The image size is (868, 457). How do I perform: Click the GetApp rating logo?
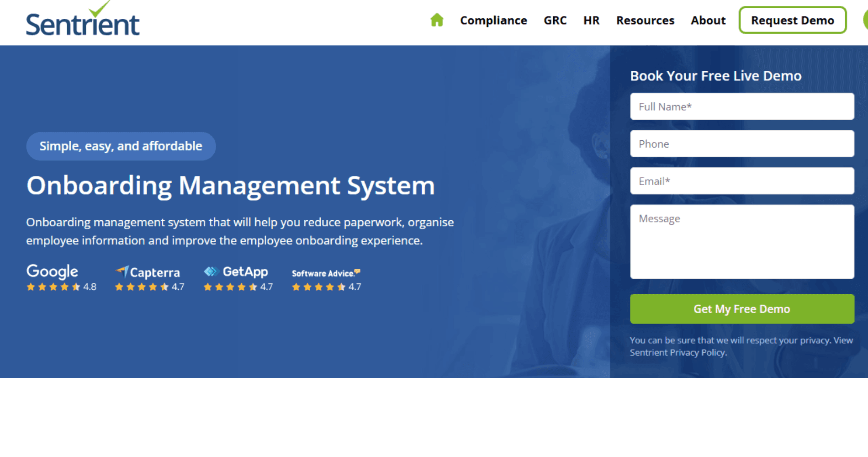point(236,272)
